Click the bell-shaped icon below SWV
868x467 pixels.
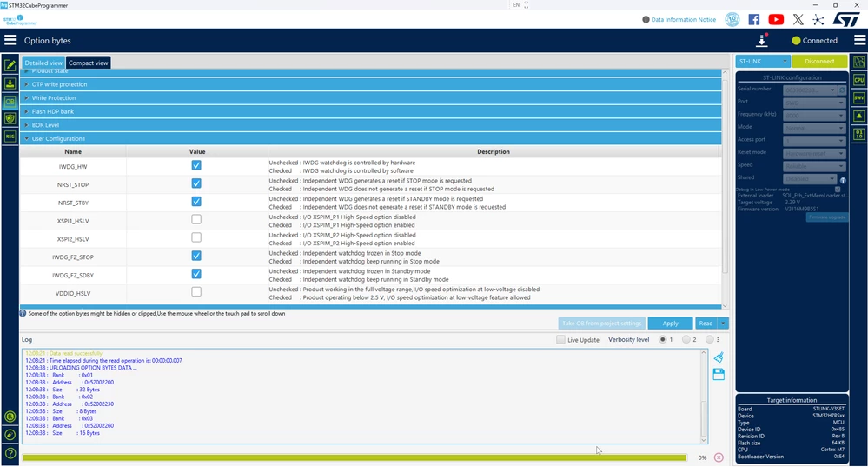859,117
